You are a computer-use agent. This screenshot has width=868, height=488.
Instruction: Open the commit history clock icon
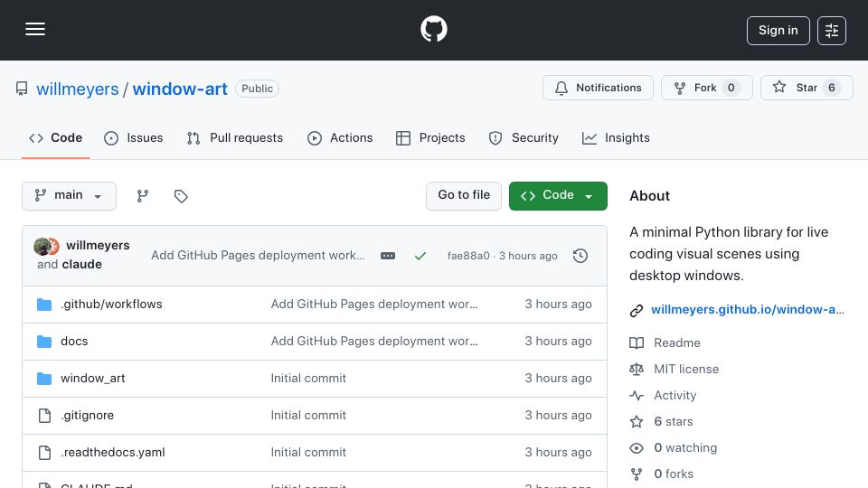click(580, 256)
